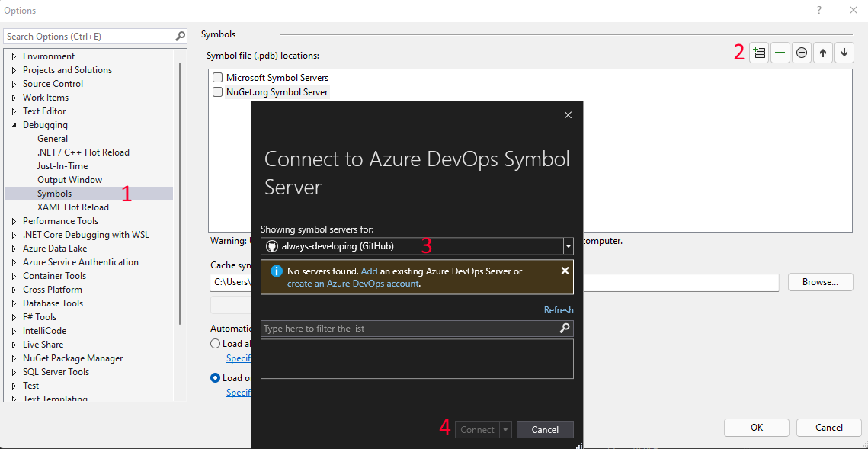Select the IntelliCode tree item

44,331
